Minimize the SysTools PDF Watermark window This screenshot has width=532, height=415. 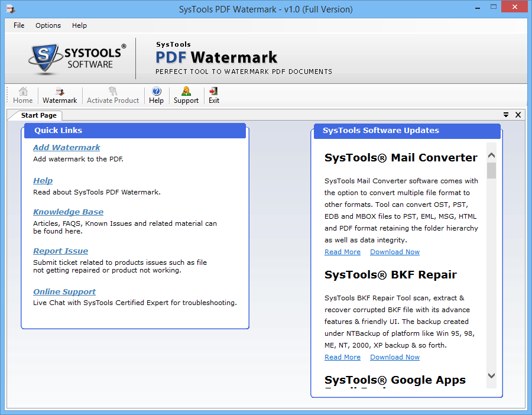pyautogui.click(x=478, y=8)
